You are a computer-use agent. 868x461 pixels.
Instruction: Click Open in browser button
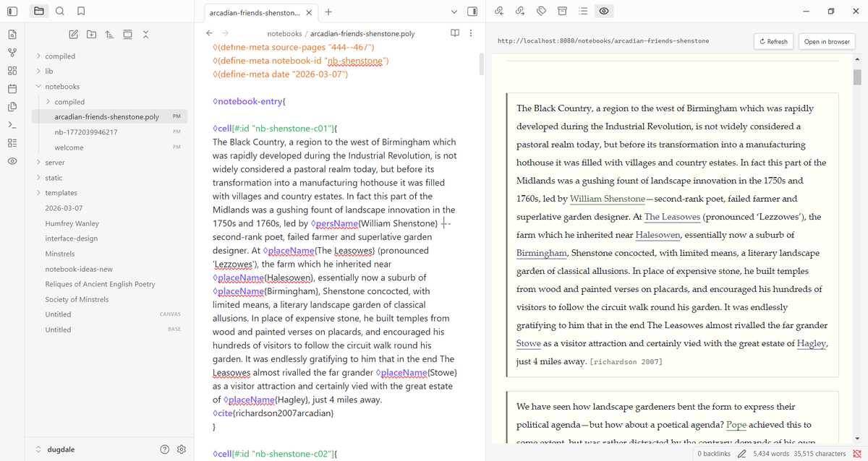click(x=827, y=41)
